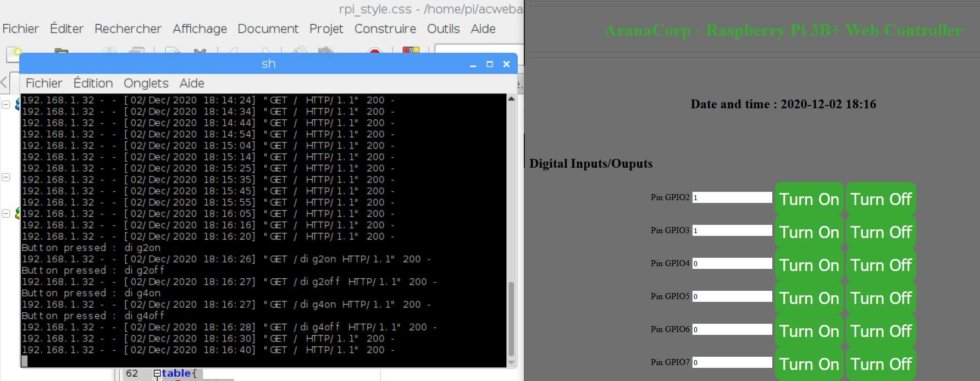Viewport: 980px width, 381px height.
Task: Click the 18:14:24 GET log line
Action: pos(208,100)
